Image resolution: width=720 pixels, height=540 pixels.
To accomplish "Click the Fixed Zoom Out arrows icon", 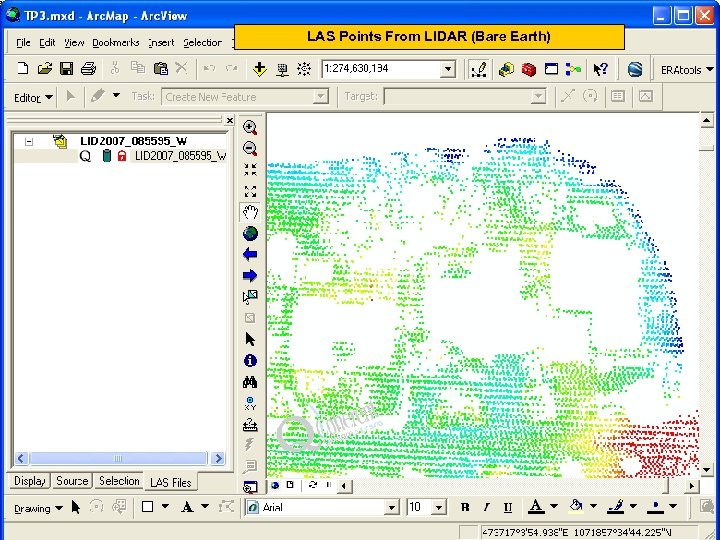I will tap(250, 191).
